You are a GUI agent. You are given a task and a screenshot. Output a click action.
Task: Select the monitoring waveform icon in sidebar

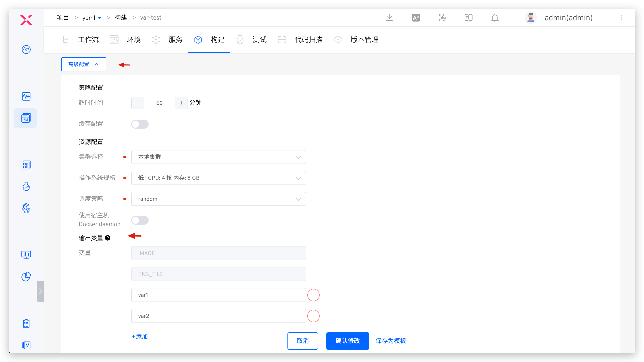point(26,96)
